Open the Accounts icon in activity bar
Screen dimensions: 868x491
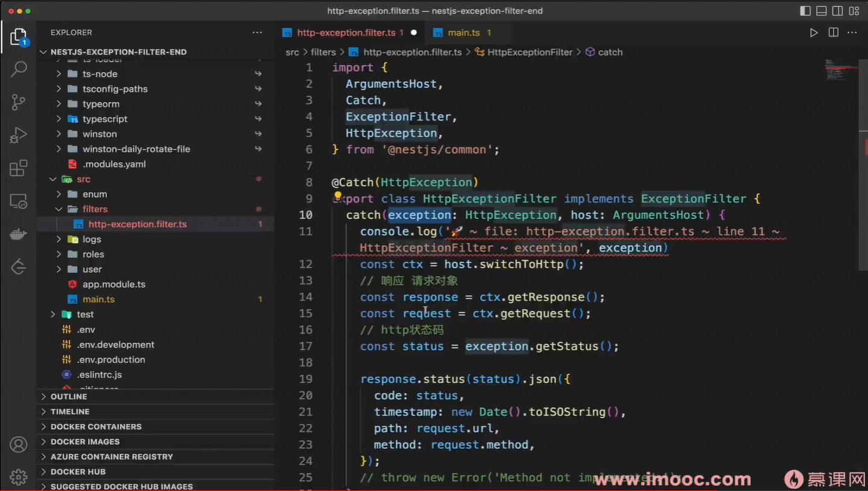[19, 445]
